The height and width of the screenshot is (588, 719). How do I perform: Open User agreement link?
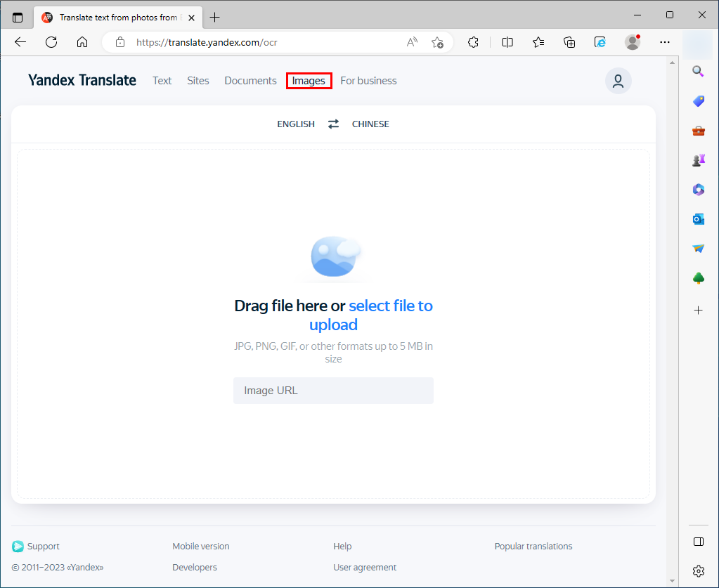365,568
